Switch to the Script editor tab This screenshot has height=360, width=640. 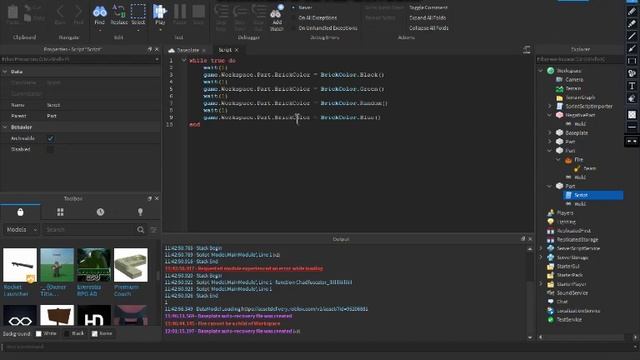pos(225,50)
